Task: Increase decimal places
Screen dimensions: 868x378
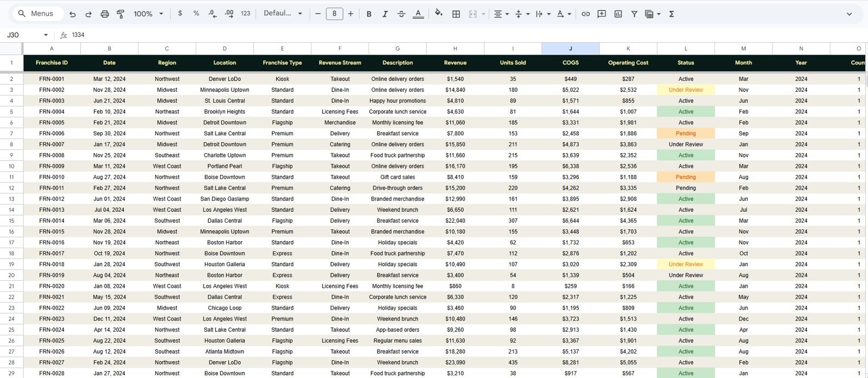Action: [x=229, y=14]
